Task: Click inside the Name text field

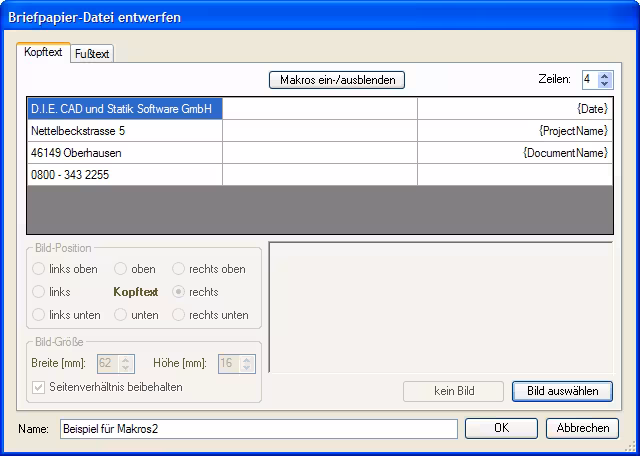Action: point(258,428)
